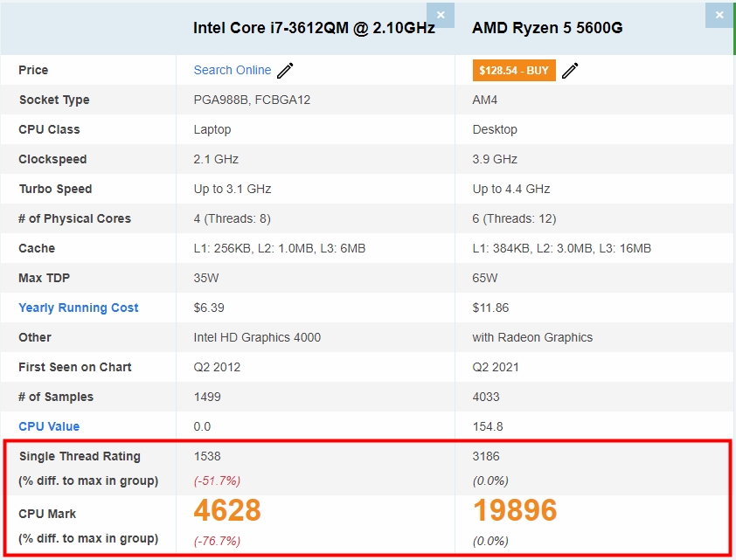This screenshot has width=736, height=560.
Task: Select 35W TDP value
Action: point(206,278)
